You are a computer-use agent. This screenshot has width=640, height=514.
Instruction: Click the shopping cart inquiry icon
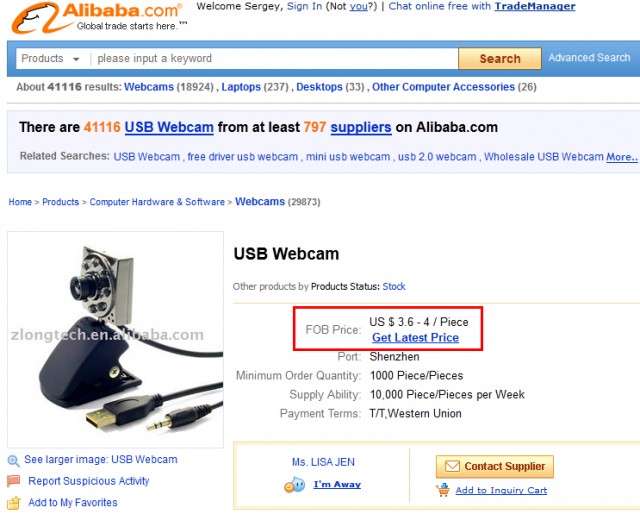click(443, 490)
